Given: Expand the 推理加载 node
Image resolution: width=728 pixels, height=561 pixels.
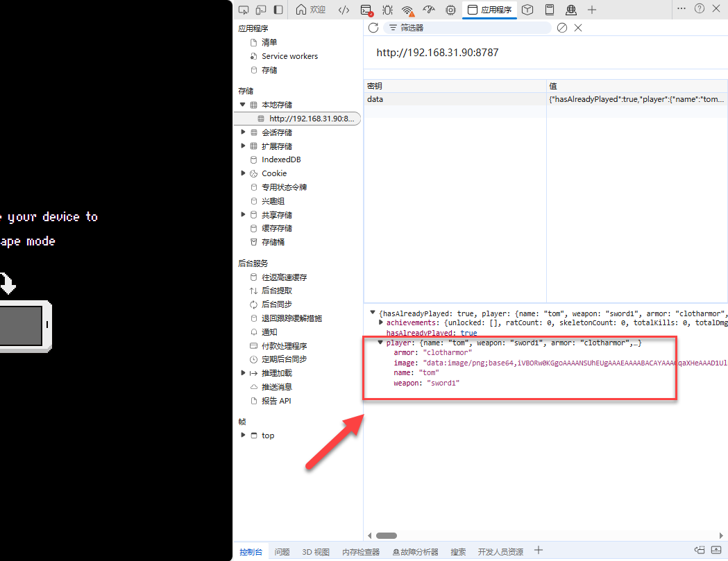Looking at the screenshot, I should 243,373.
